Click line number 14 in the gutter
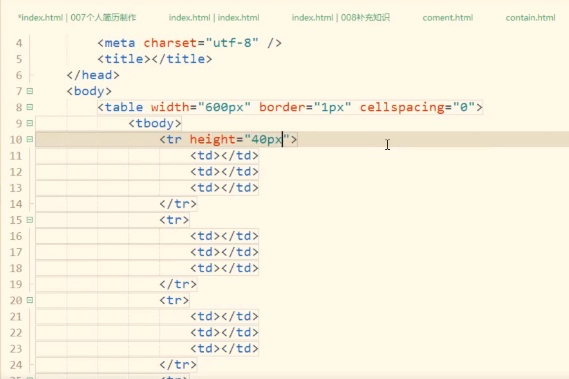This screenshot has height=379, width=569. 16,204
